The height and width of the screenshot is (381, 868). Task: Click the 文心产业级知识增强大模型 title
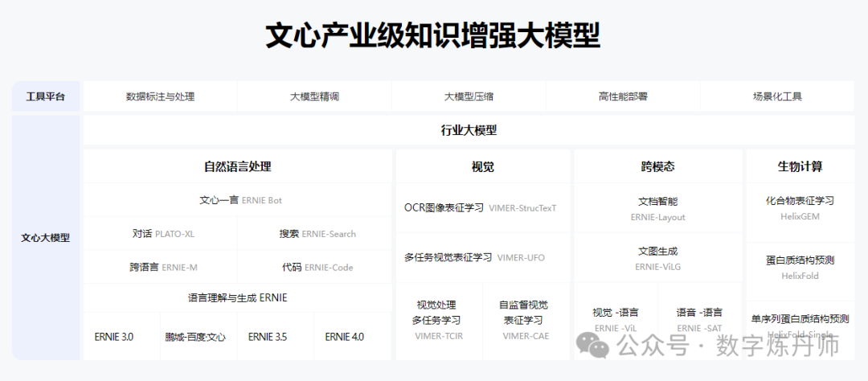pyautogui.click(x=433, y=36)
